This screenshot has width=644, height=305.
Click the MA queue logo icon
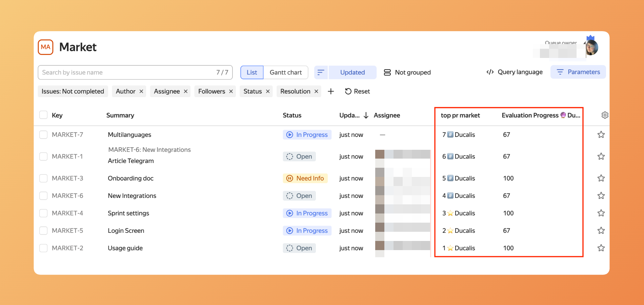(x=45, y=47)
